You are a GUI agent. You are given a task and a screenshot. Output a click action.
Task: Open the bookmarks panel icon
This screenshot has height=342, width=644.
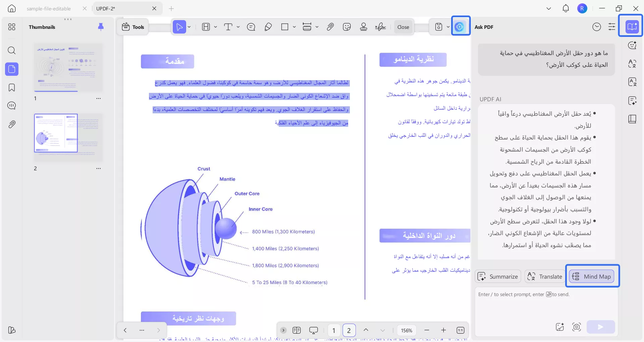coord(12,88)
